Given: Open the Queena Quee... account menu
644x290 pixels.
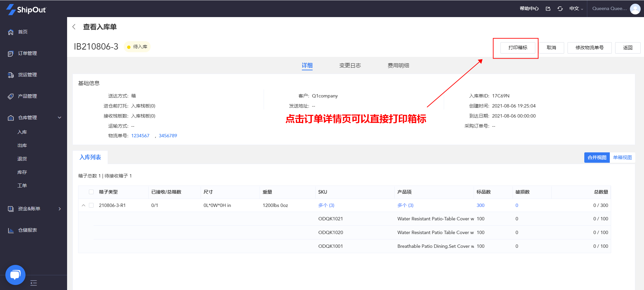Looking at the screenshot, I should 609,9.
